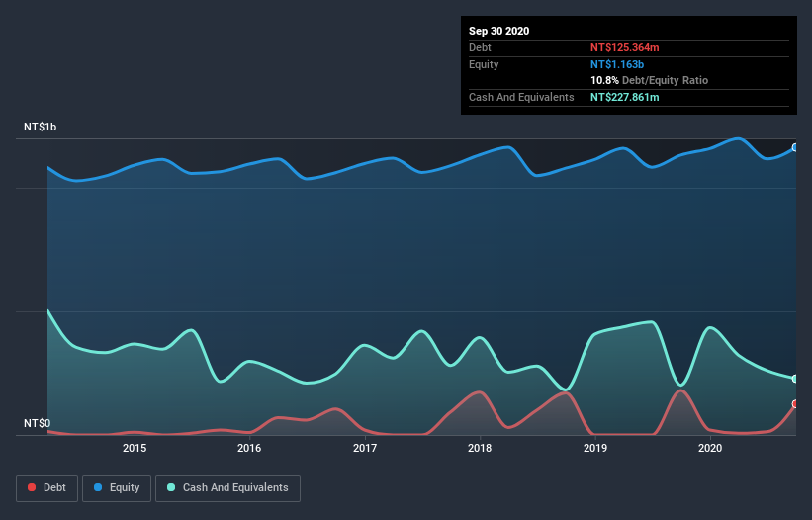Select the 2018 axis label
Screen dimensions: 812x520
[x=480, y=448]
